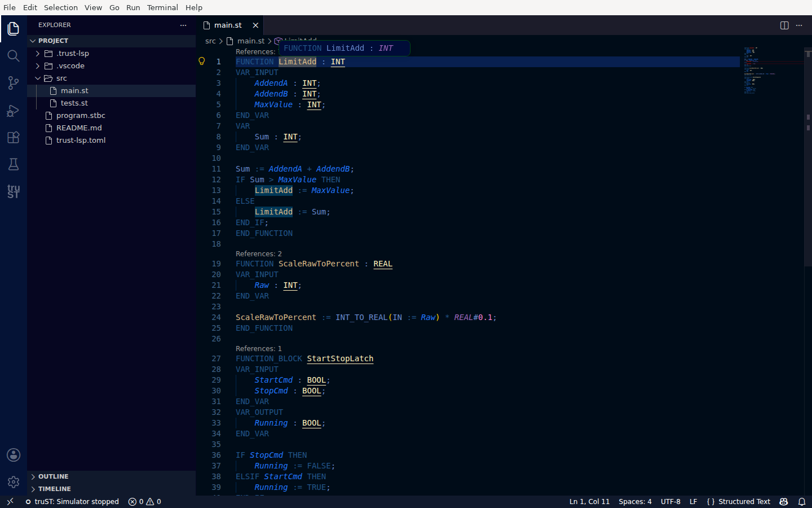The image size is (812, 508).
Task: Click the StartStopLatch function block name
Action: 340,358
